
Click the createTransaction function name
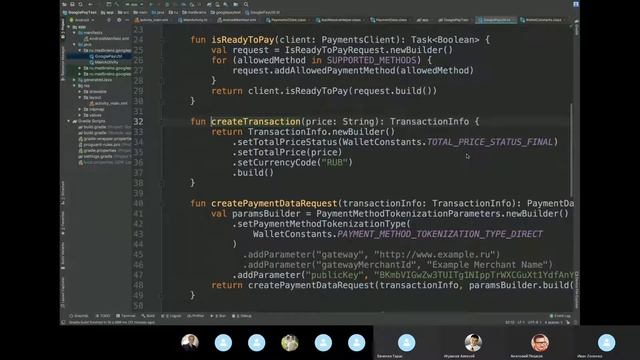click(256, 122)
